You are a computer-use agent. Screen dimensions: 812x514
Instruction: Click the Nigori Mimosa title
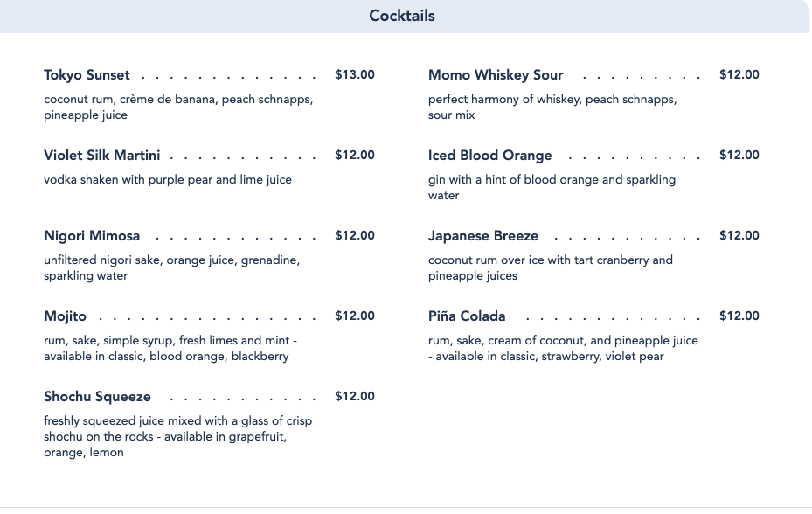point(92,236)
